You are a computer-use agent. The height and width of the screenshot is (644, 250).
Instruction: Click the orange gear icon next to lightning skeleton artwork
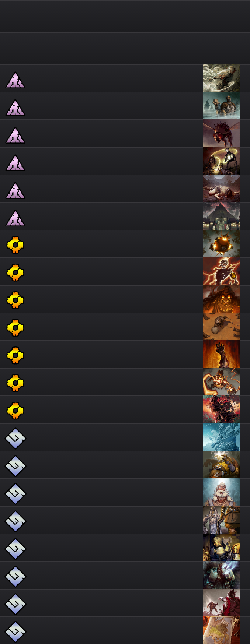point(15,272)
